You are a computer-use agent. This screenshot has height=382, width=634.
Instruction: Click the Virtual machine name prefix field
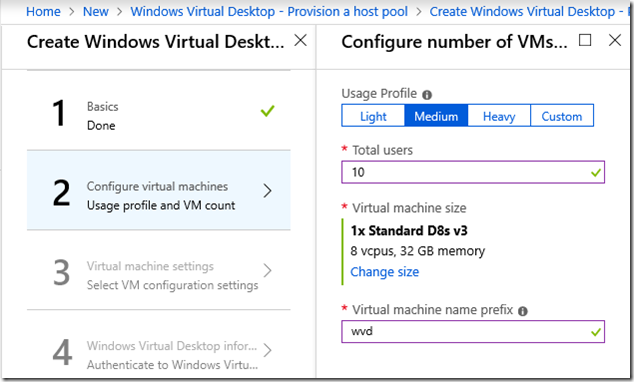tap(473, 331)
